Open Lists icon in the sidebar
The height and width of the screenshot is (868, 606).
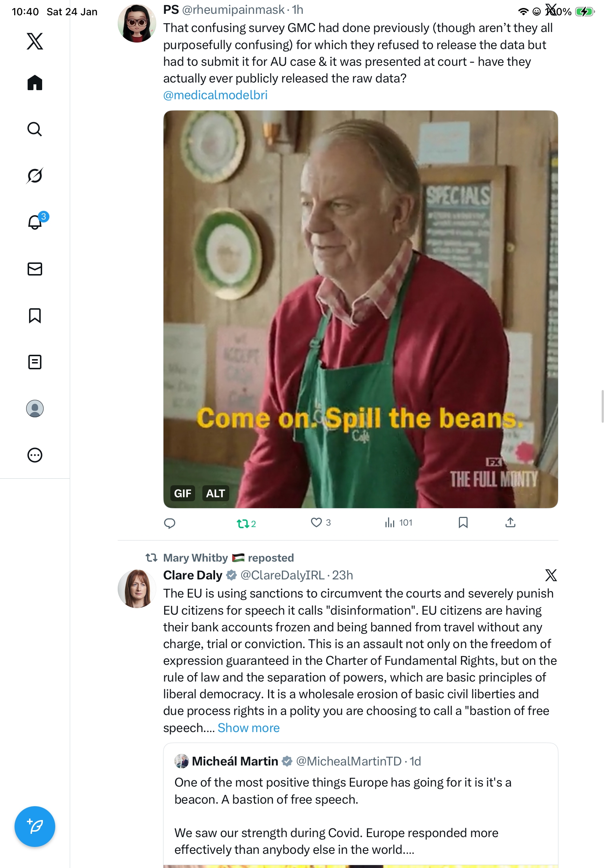coord(35,362)
